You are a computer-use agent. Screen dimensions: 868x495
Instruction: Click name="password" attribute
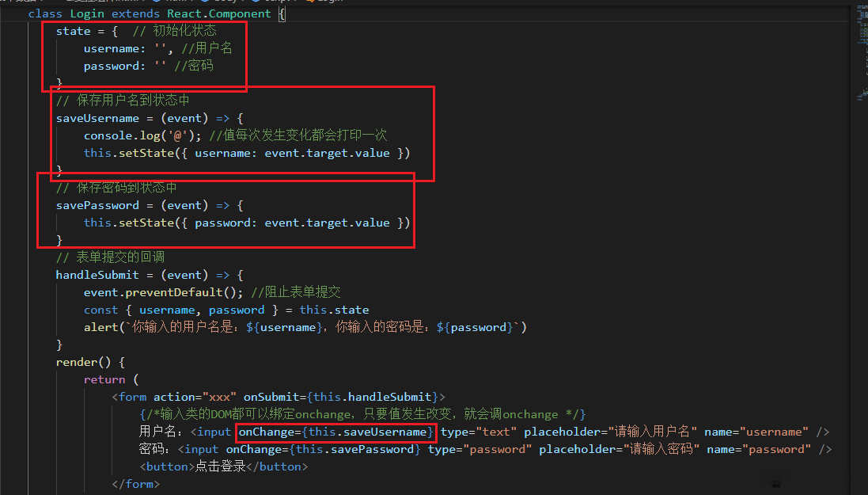click(759, 449)
